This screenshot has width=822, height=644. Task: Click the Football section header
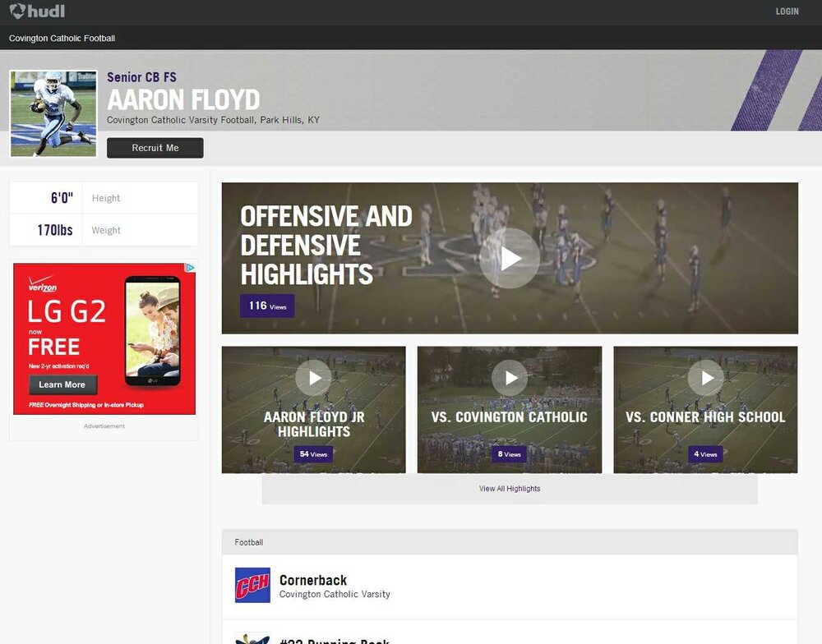coord(510,542)
